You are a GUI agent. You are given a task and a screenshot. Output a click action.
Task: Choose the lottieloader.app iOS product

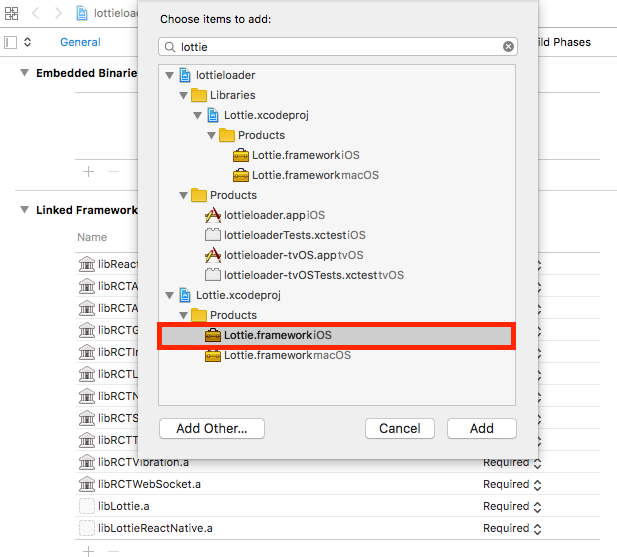point(265,216)
